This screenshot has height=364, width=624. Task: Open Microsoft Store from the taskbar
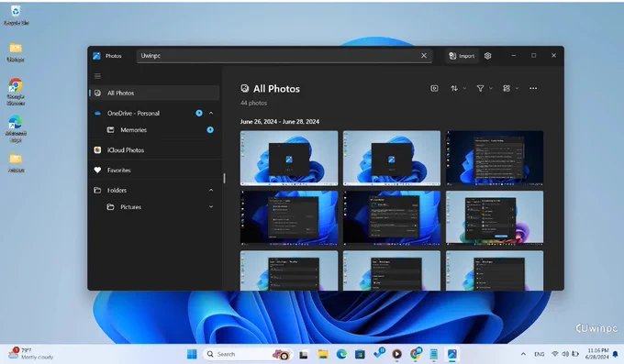[x=360, y=354]
